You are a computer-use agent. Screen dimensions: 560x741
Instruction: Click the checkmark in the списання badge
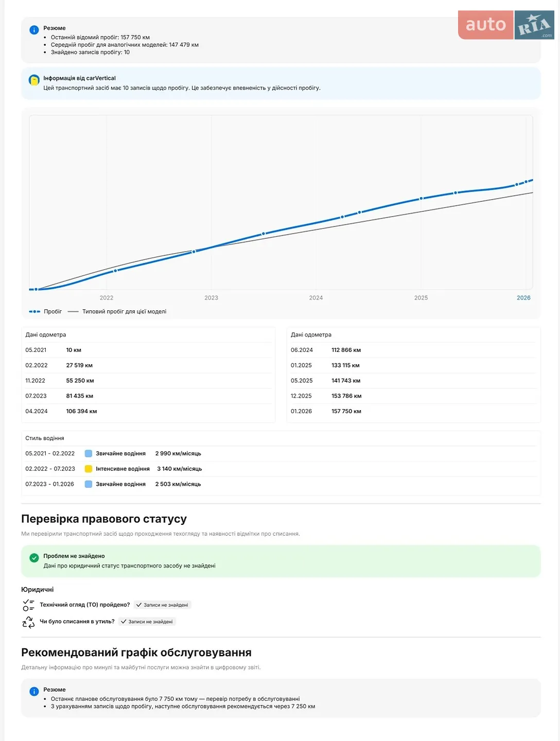tap(124, 622)
